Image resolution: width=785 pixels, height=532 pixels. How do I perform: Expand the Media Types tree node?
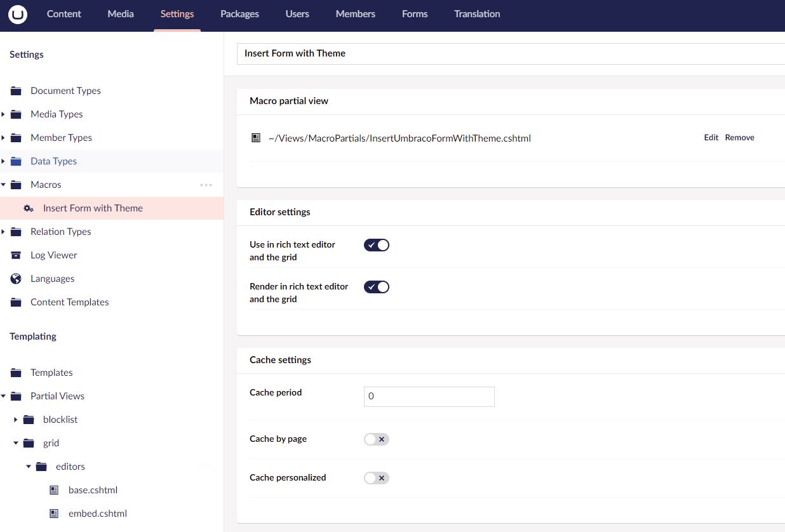point(3,114)
